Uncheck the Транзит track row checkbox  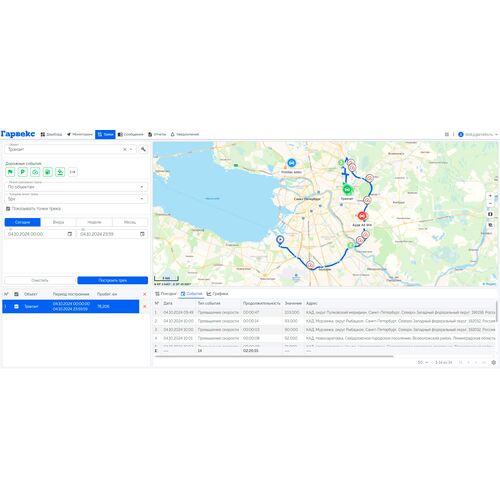coord(16,306)
